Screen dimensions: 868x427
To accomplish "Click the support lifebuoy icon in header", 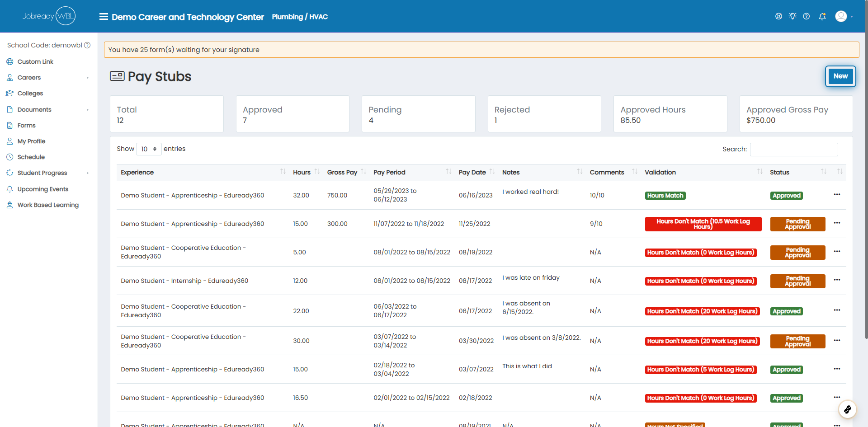I will [778, 16].
